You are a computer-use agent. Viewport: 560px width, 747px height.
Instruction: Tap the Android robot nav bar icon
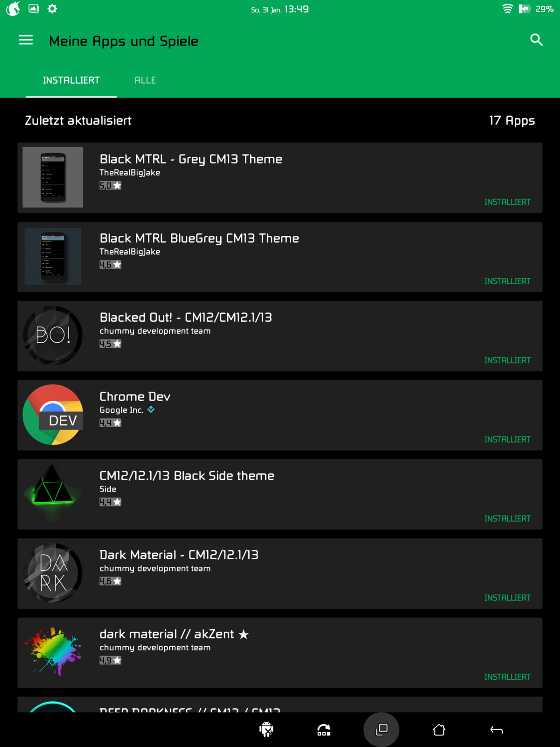click(x=266, y=729)
